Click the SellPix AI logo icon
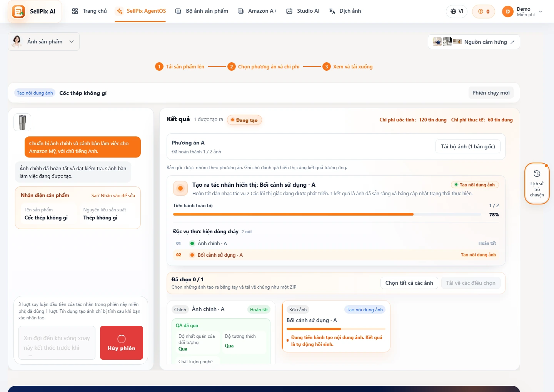This screenshot has height=392, width=554. pos(18,12)
